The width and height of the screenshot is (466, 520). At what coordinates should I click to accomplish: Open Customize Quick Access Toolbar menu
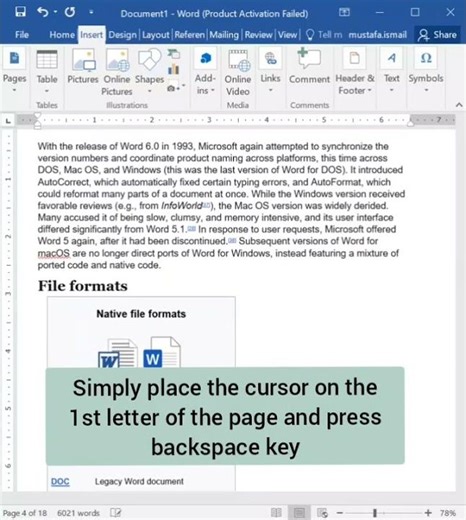[91, 13]
